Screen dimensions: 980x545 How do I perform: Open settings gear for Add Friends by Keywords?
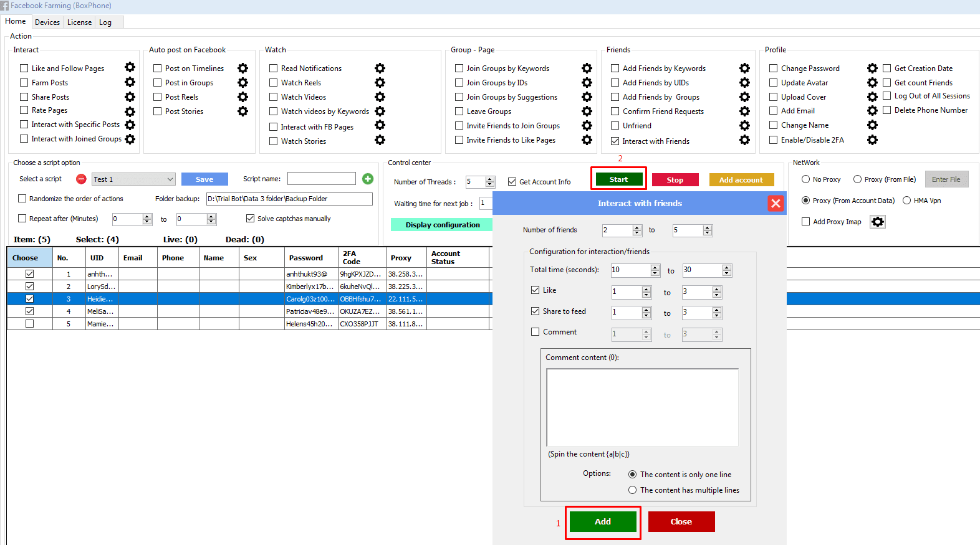click(744, 68)
